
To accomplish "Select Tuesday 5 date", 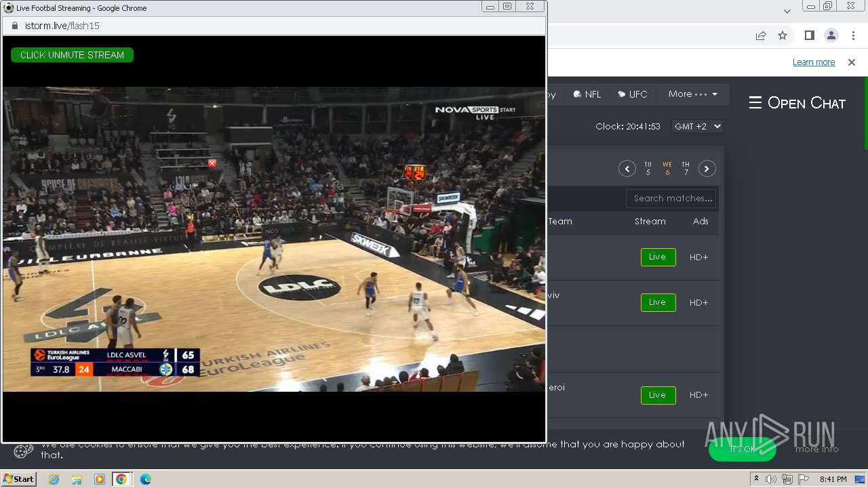I will (648, 169).
